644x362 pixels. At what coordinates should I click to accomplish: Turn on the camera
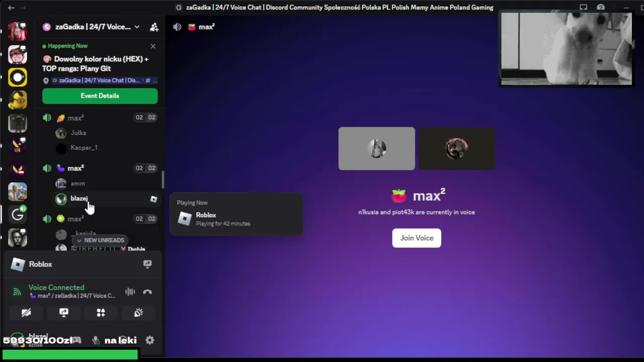pos(26,313)
